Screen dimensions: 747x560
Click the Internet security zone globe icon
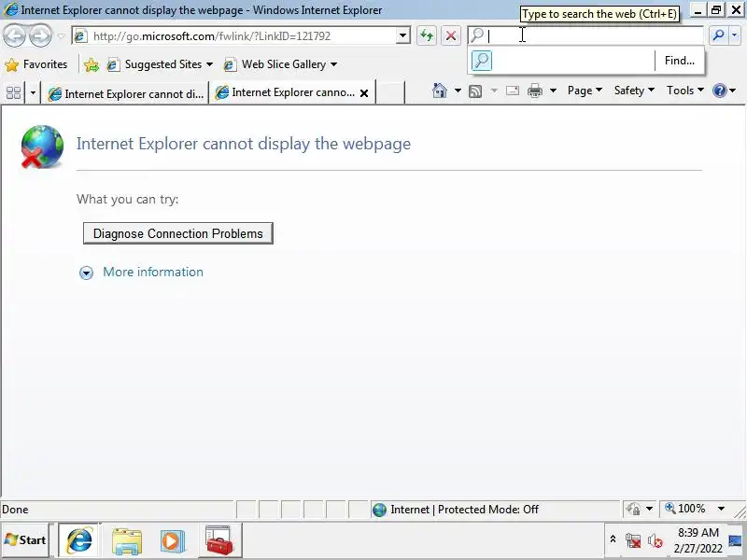tap(380, 510)
